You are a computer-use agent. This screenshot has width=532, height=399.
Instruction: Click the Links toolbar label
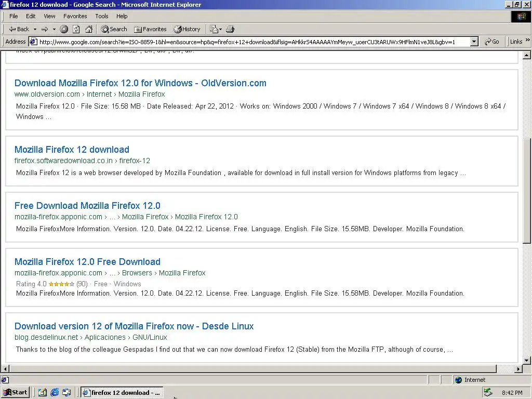tap(516, 42)
